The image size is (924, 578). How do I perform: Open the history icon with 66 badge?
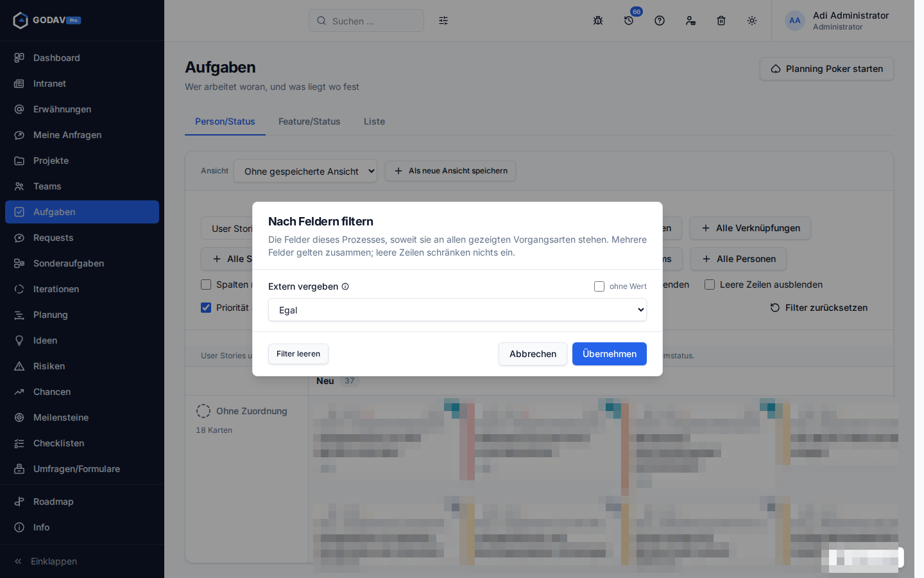[629, 21]
